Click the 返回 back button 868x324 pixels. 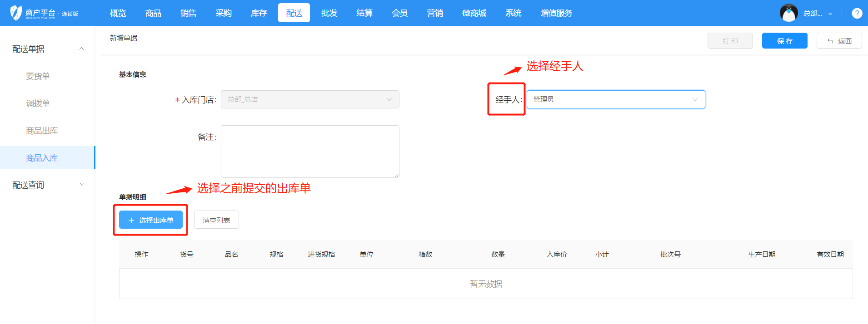point(839,41)
